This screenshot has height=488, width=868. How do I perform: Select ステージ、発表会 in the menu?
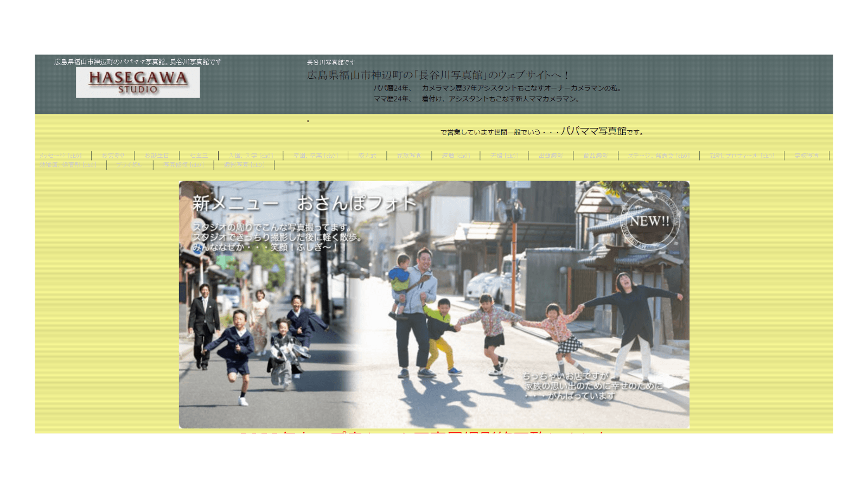(659, 156)
